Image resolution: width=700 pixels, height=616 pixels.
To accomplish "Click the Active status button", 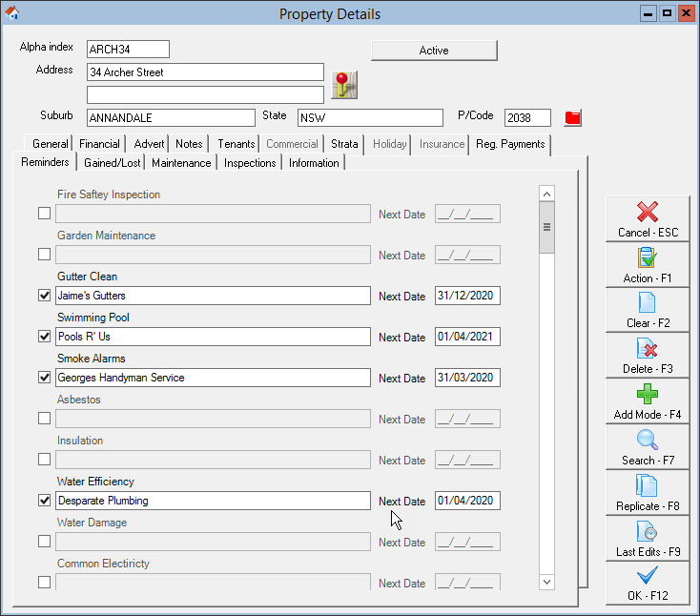I will point(434,51).
